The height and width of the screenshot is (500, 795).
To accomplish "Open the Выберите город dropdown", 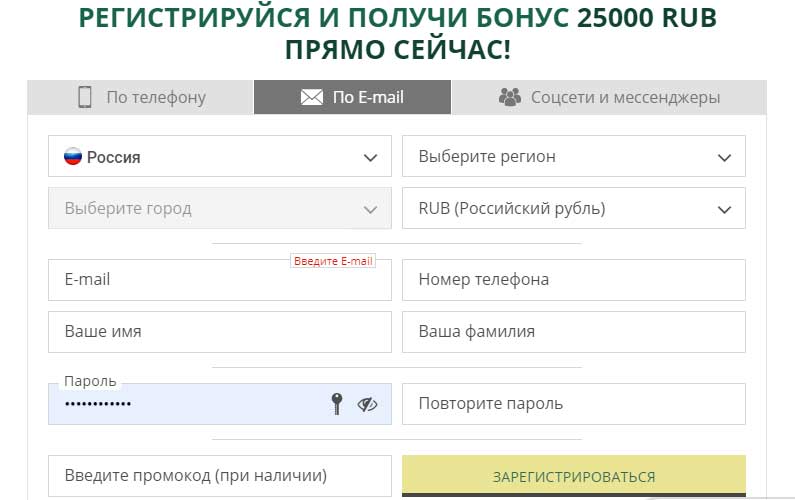I will coord(220,208).
